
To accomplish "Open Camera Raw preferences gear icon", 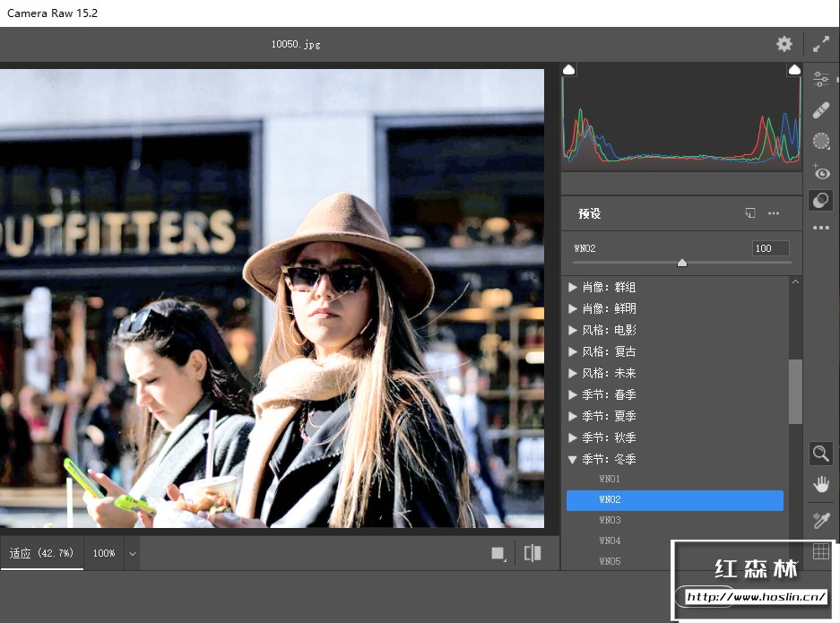I will (784, 44).
